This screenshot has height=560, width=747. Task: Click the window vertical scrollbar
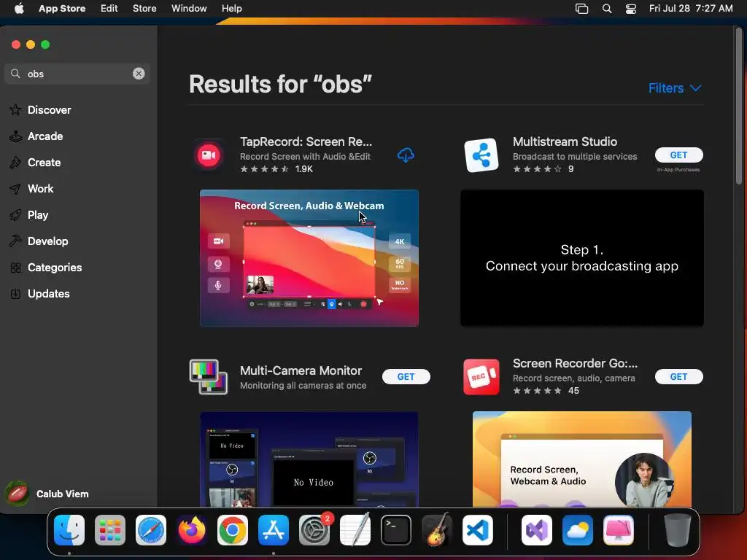coord(739,106)
